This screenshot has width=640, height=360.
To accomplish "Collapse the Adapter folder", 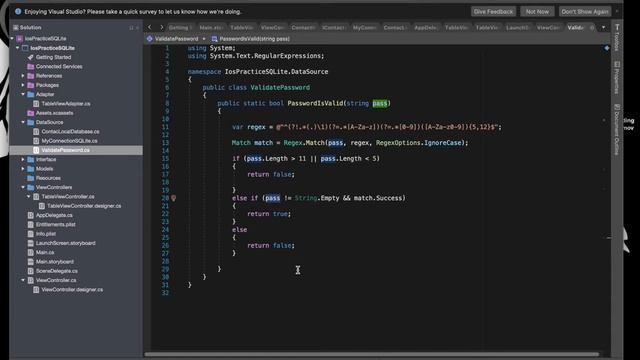I will pos(23,94).
